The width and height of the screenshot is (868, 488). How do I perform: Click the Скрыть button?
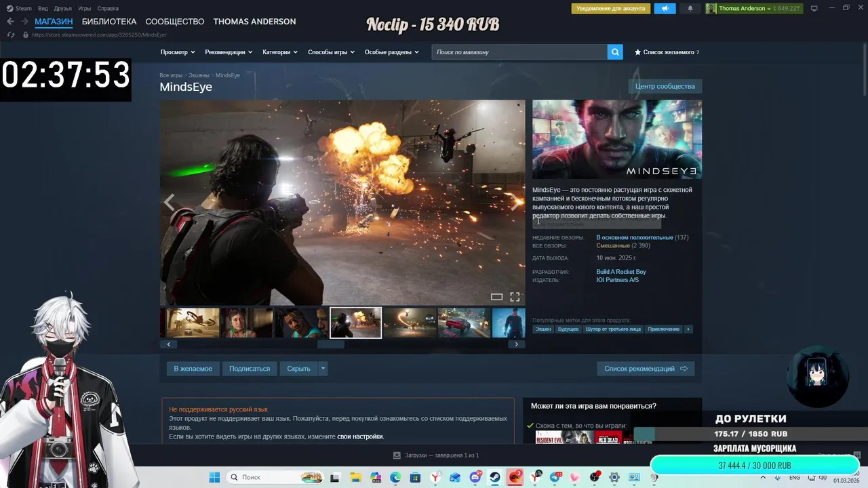coord(298,369)
